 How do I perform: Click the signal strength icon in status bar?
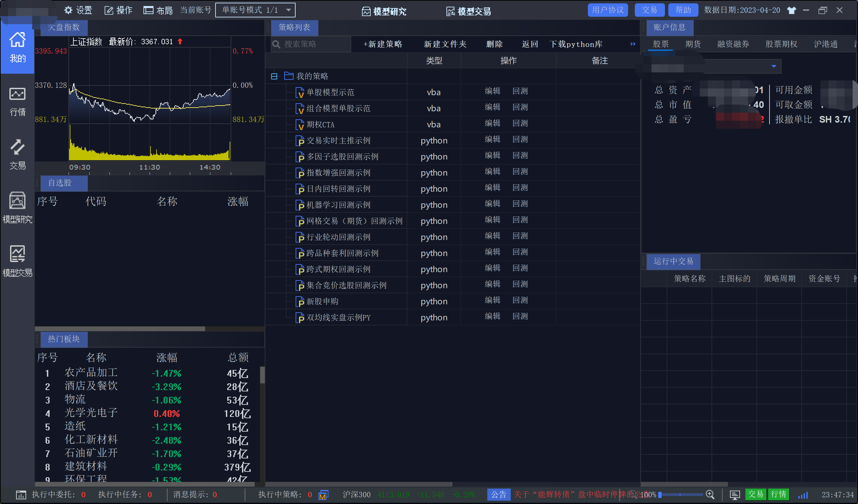click(803, 495)
